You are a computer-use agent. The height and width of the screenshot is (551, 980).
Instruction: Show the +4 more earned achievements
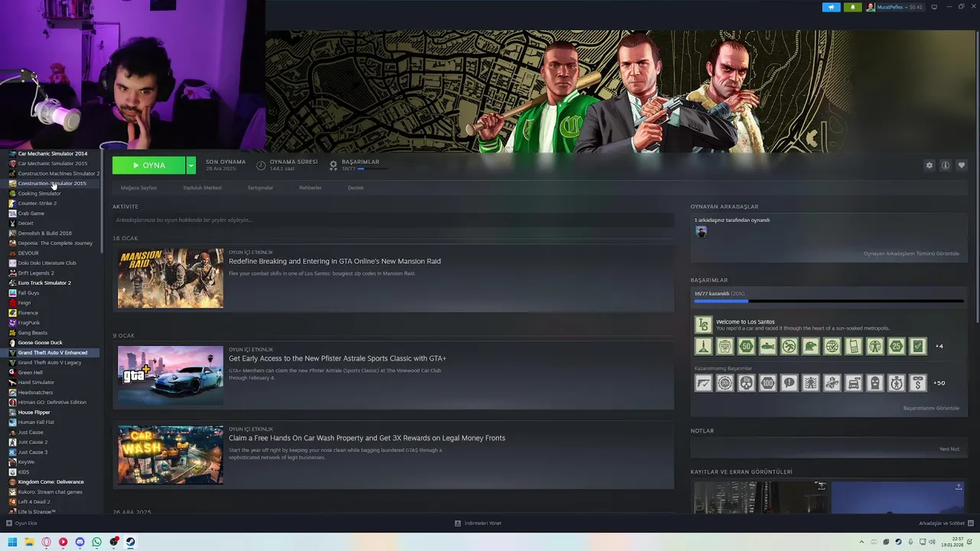[939, 346]
